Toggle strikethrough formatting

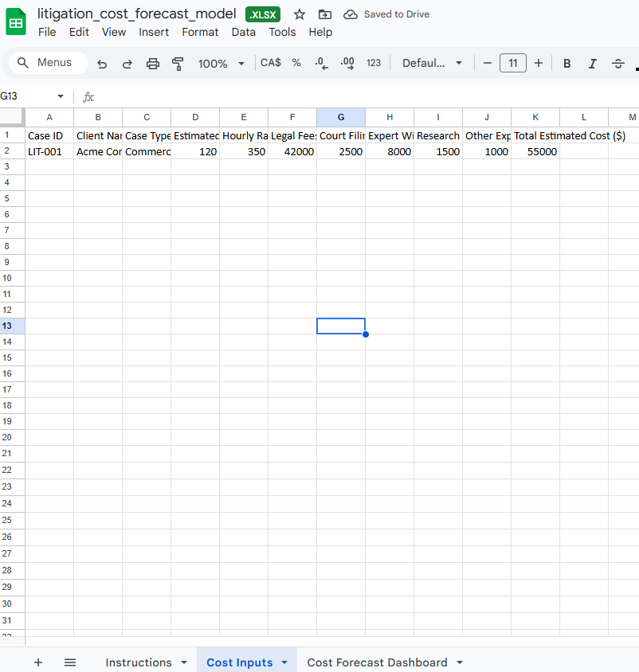click(617, 64)
